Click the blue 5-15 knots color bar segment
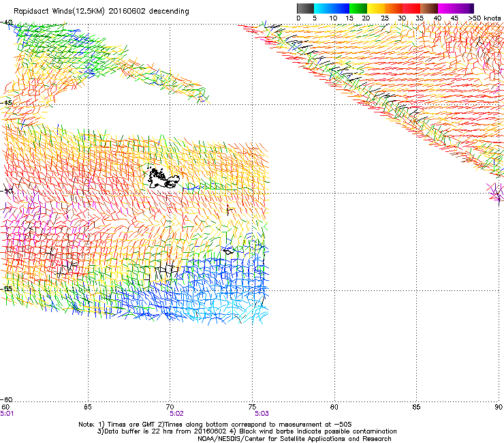 coord(332,8)
